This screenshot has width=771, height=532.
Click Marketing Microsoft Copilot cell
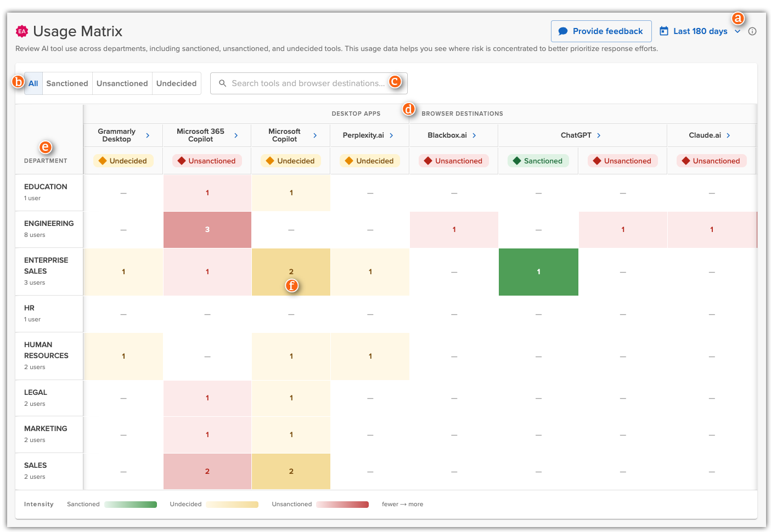pos(291,435)
